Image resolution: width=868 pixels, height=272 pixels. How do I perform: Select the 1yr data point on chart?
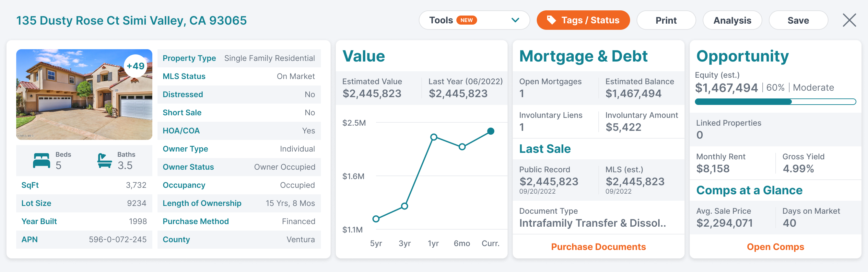434,137
